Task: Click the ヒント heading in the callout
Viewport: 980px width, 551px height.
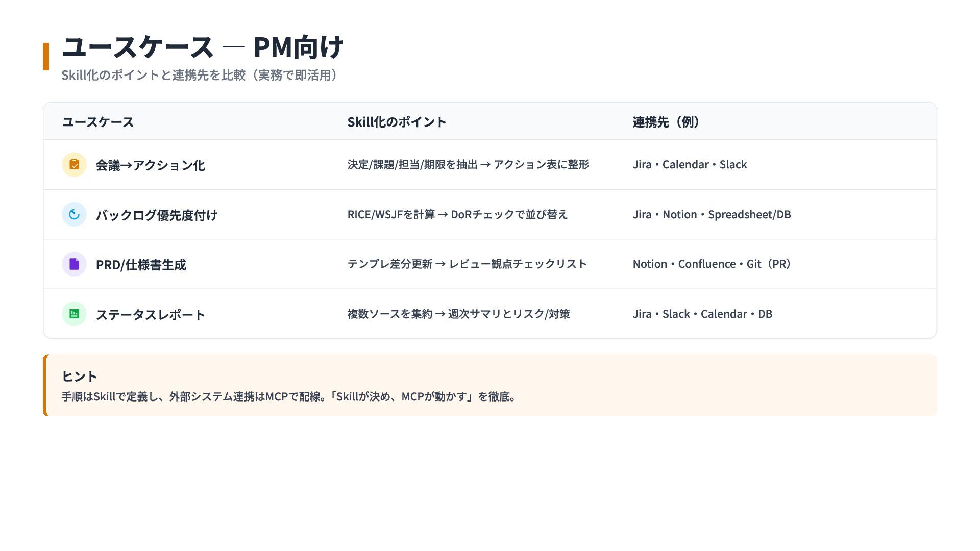Action: tap(79, 377)
